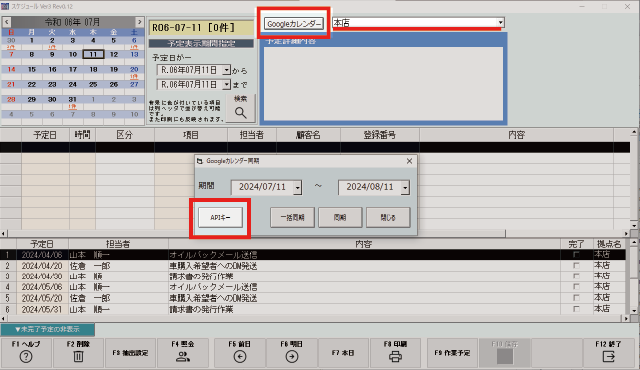The image size is (640, 370).
Task: Check the 完了 box for row 3
Action: (576, 276)
